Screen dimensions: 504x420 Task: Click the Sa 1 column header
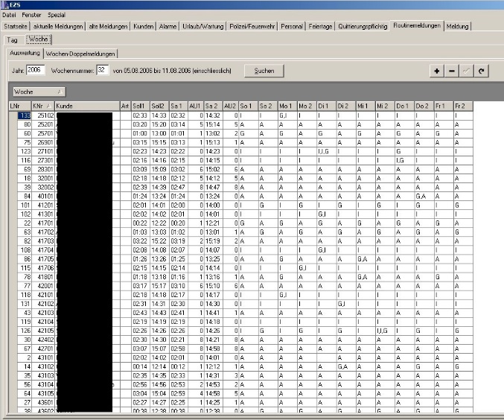(x=179, y=106)
